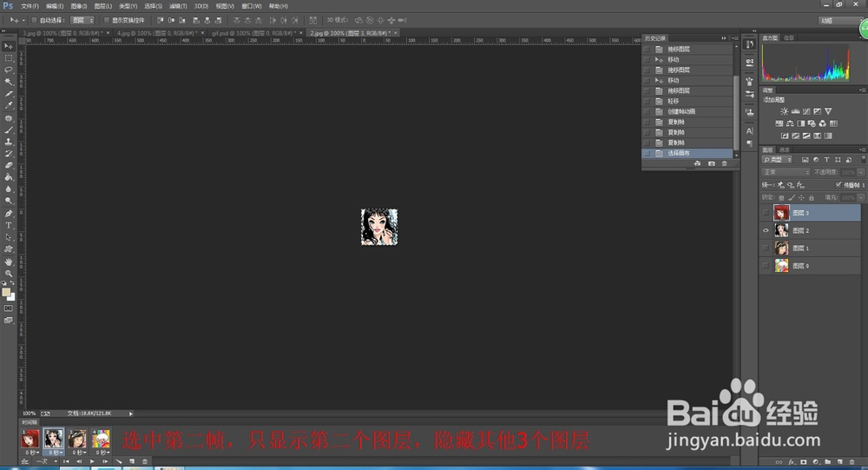868x470 pixels.
Task: Lock position cross icon in Layers panel
Action: pyautogui.click(x=801, y=197)
